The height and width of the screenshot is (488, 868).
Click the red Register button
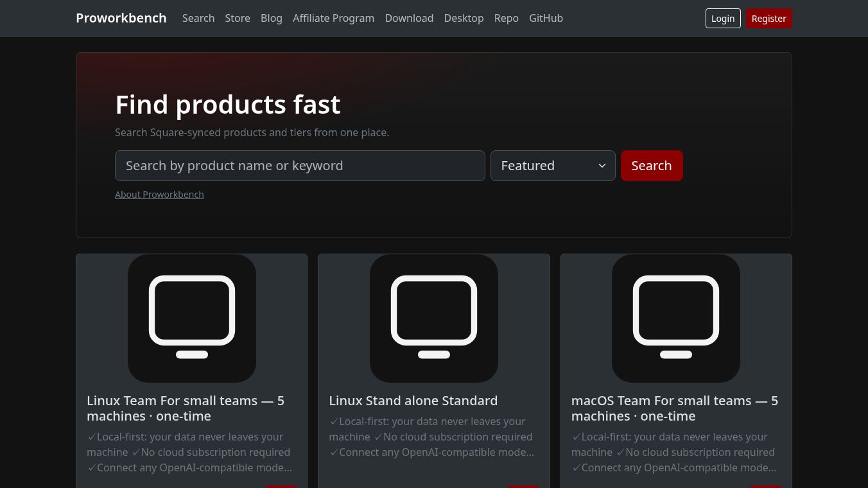point(768,19)
